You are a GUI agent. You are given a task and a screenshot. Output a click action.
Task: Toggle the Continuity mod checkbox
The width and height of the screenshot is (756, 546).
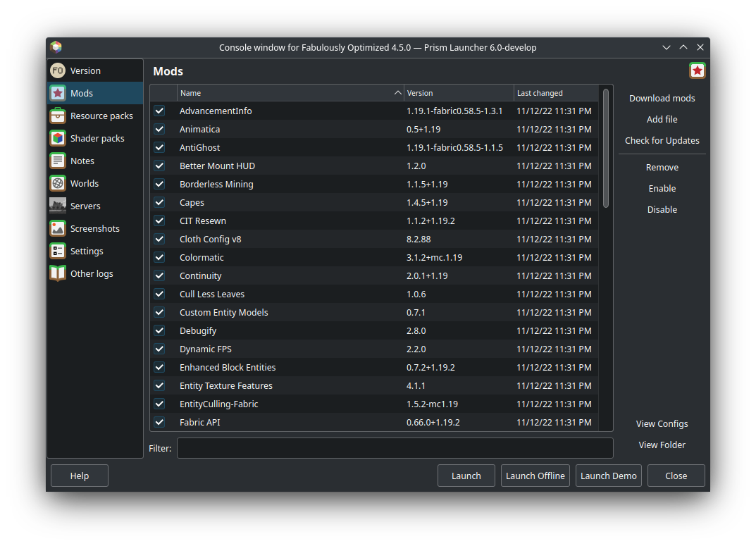point(160,275)
